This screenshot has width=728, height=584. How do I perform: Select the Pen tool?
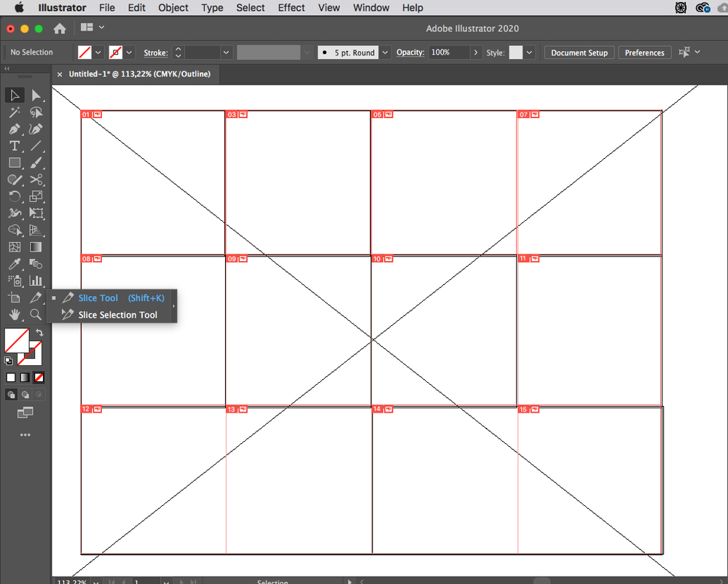click(15, 129)
